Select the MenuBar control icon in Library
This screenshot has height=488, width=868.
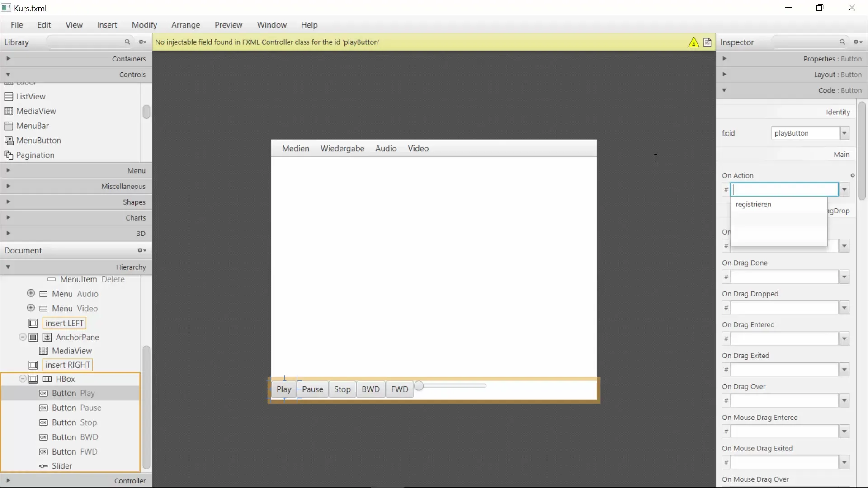(x=9, y=126)
